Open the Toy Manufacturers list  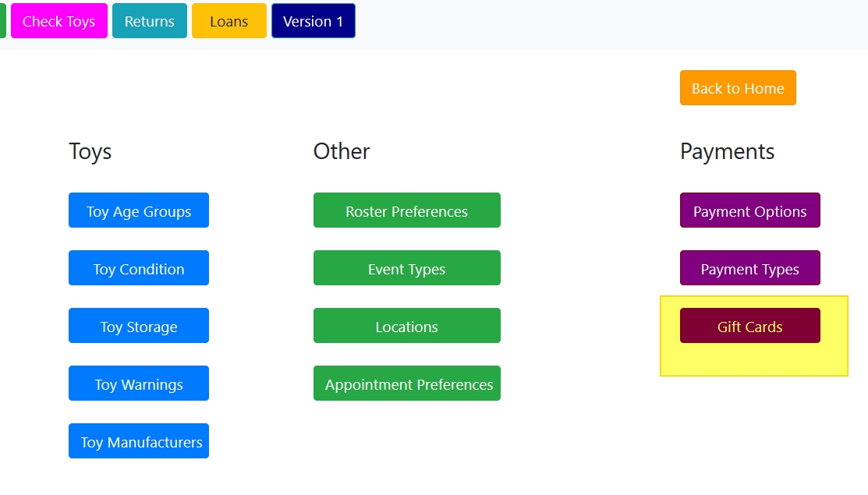(139, 441)
